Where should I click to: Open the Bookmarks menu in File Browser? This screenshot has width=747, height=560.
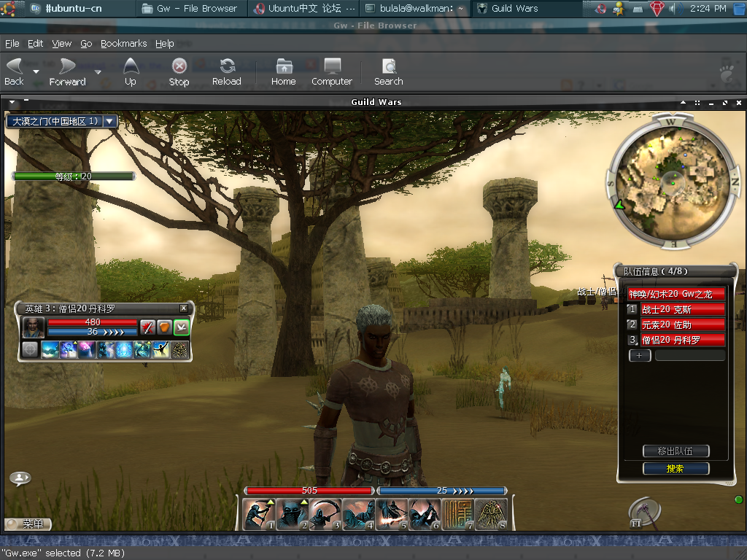(x=124, y=44)
